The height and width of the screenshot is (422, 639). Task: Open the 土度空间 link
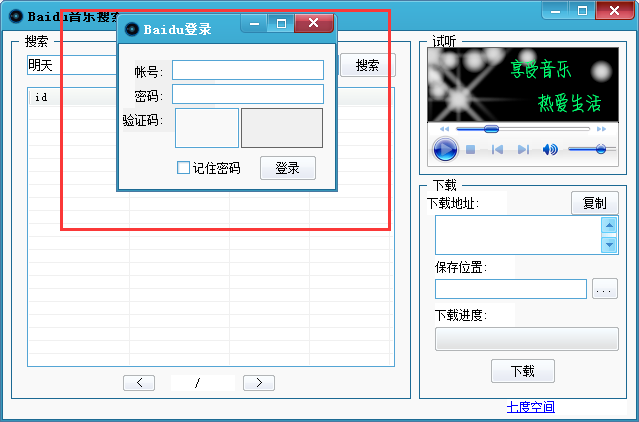pos(530,407)
